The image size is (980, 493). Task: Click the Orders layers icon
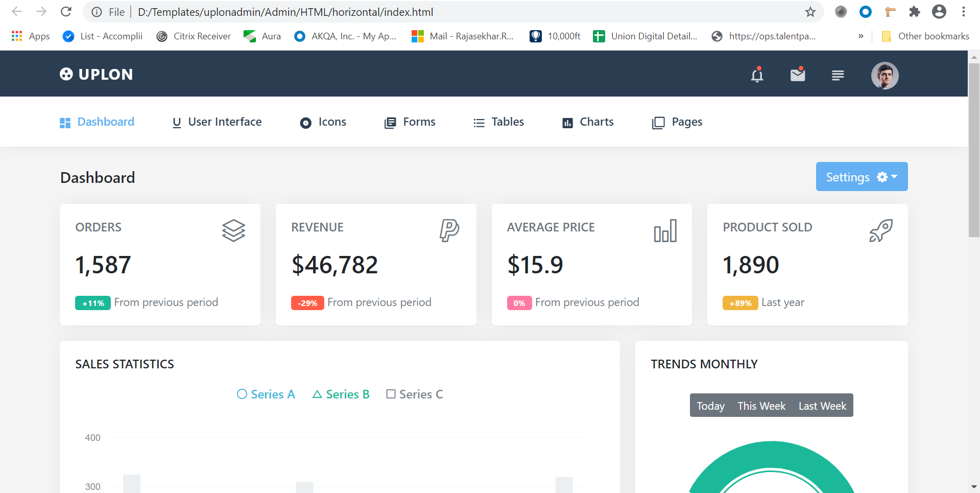(x=233, y=230)
